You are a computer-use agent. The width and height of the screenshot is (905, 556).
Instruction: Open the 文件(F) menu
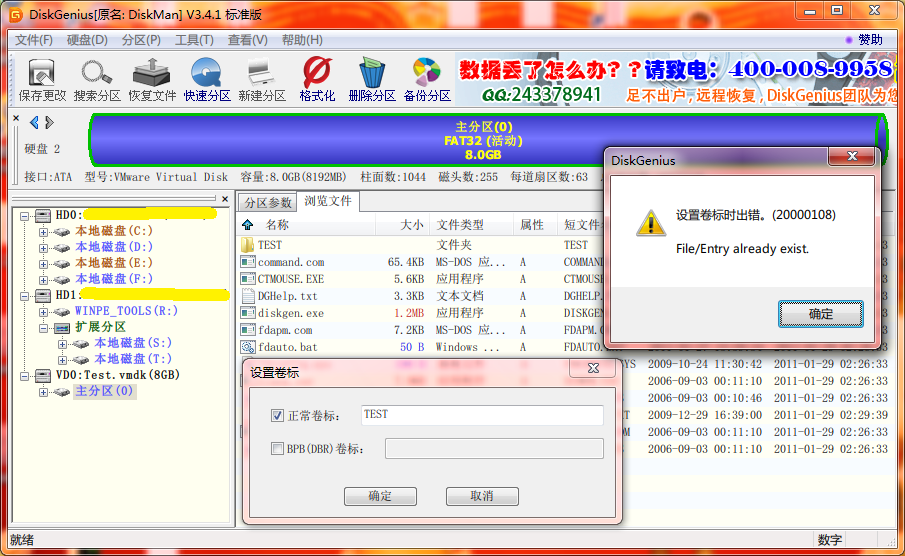pyautogui.click(x=33, y=40)
